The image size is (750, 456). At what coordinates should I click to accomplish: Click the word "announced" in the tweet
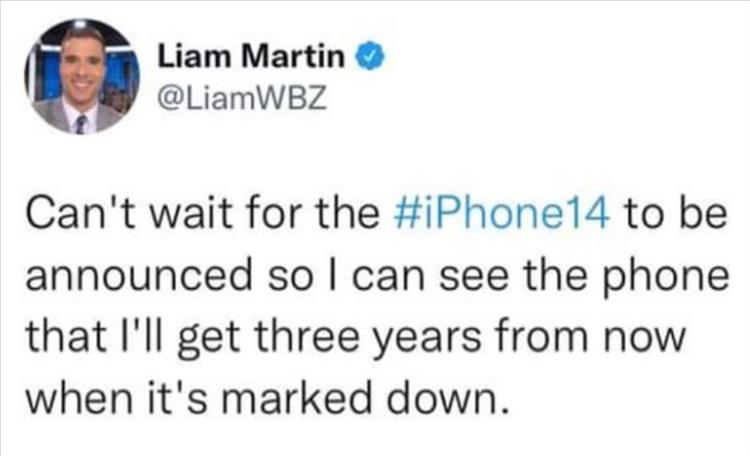click(139, 276)
